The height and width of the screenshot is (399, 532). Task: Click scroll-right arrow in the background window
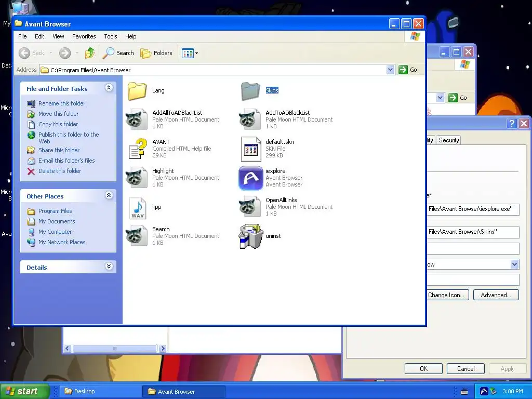(163, 348)
